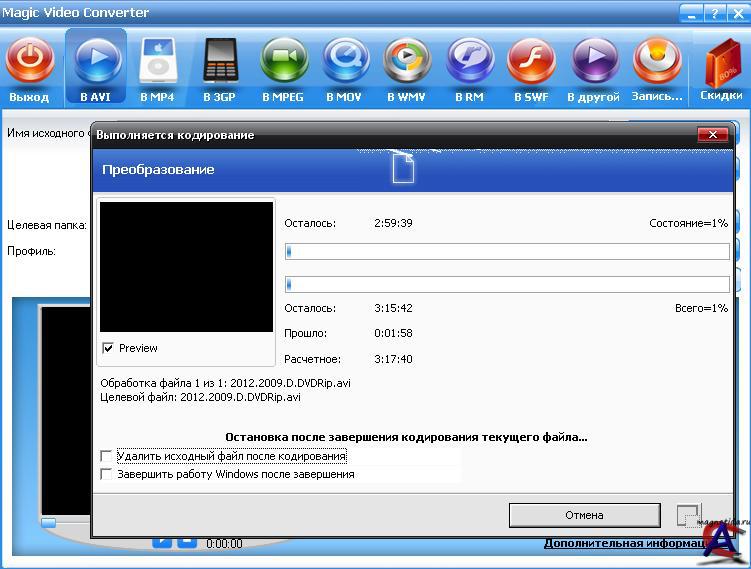Select the В 3GP phone icon
The image size is (751, 569).
coord(220,60)
